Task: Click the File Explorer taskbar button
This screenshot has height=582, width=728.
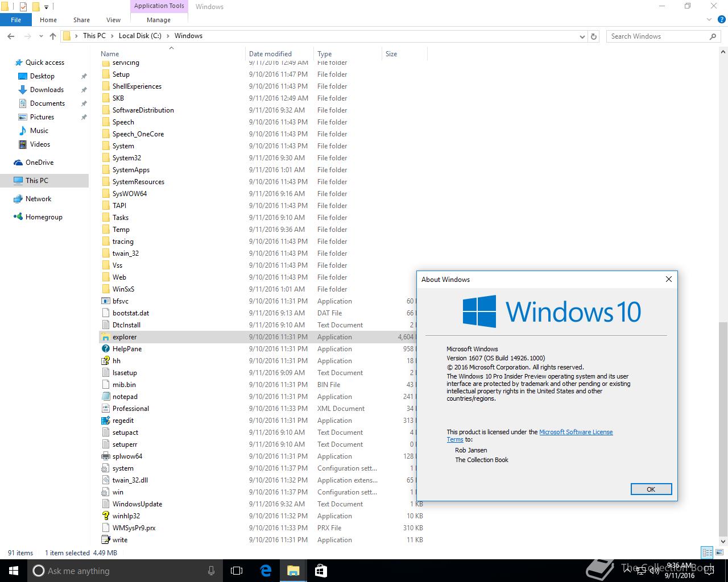Action: pos(293,571)
